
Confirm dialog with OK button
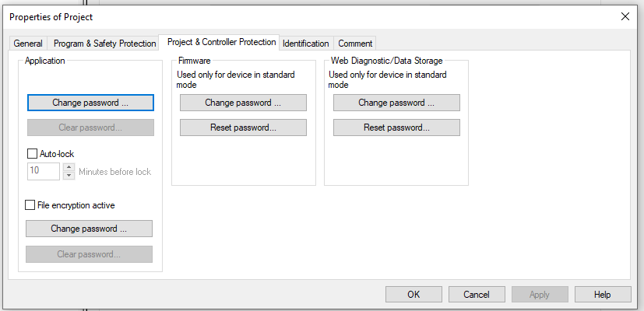pos(413,295)
